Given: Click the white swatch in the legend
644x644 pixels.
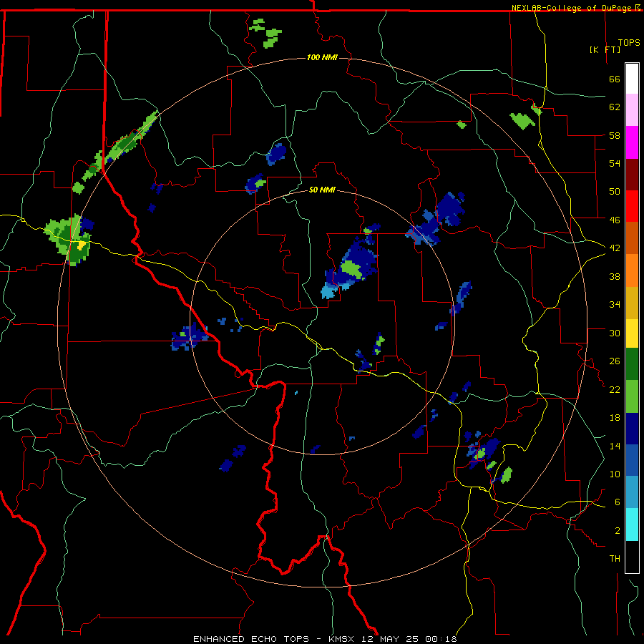Looking at the screenshot, I should point(632,79).
